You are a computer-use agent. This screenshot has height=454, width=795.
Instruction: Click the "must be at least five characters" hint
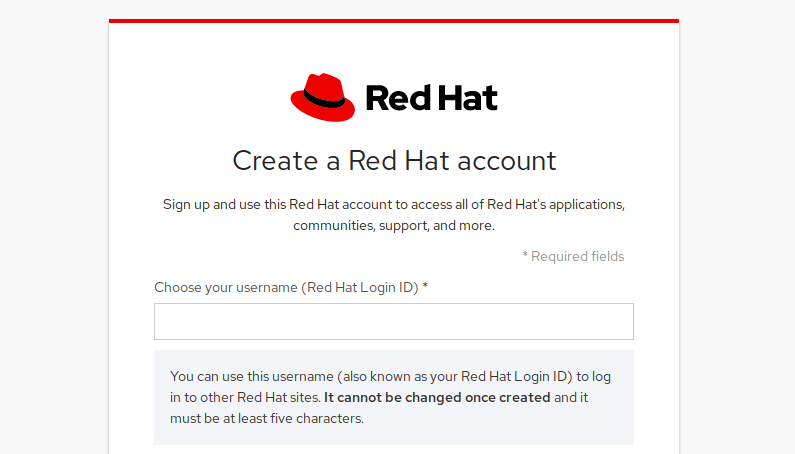coord(267,418)
